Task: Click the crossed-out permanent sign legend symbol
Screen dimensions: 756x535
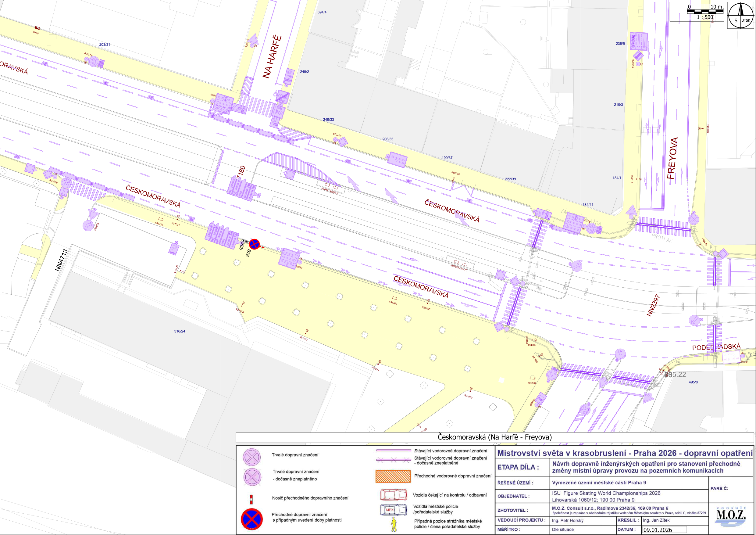Action: 252,477
